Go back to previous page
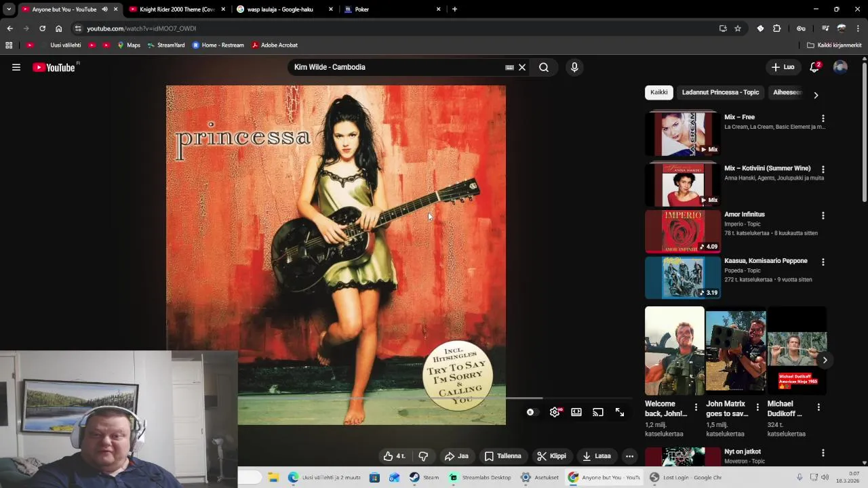 click(x=9, y=28)
